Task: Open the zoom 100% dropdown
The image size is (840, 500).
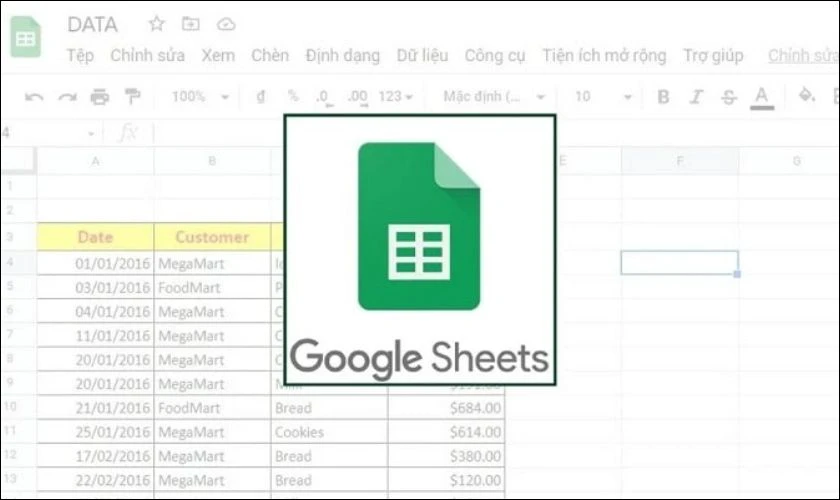Action: pos(200,96)
